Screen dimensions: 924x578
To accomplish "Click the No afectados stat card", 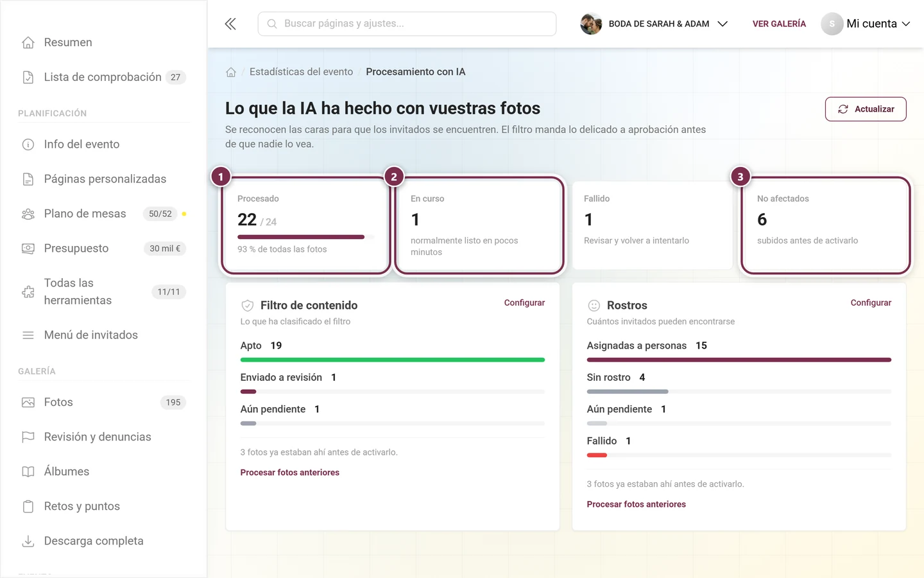I will coord(826,225).
